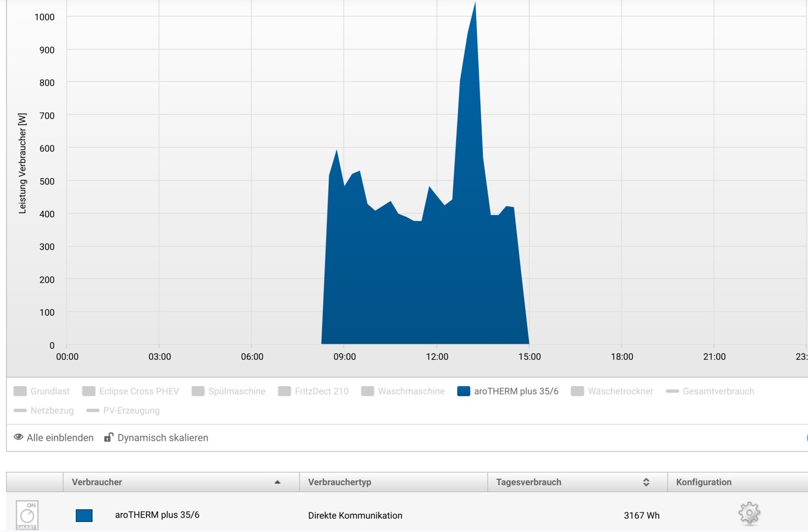This screenshot has height=532, width=808.
Task: Click the Verbrauchertyp column header
Action: coord(339,482)
